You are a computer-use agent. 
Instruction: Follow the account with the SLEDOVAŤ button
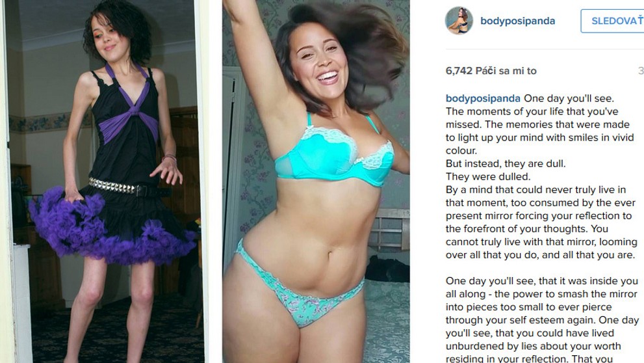[x=612, y=21]
